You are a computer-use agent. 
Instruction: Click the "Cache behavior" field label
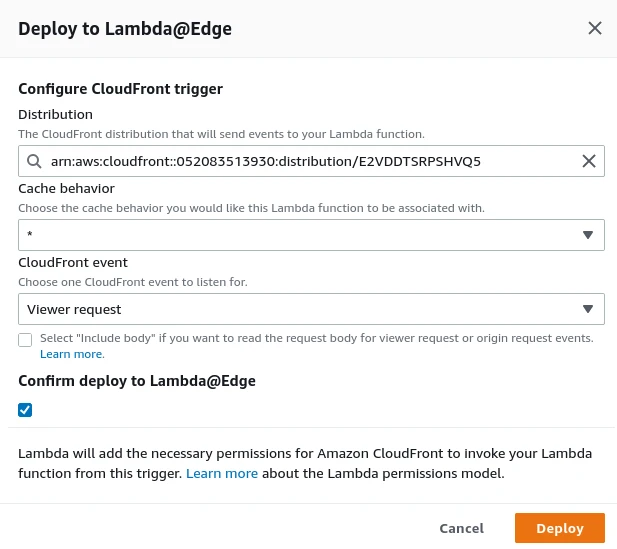(x=66, y=188)
